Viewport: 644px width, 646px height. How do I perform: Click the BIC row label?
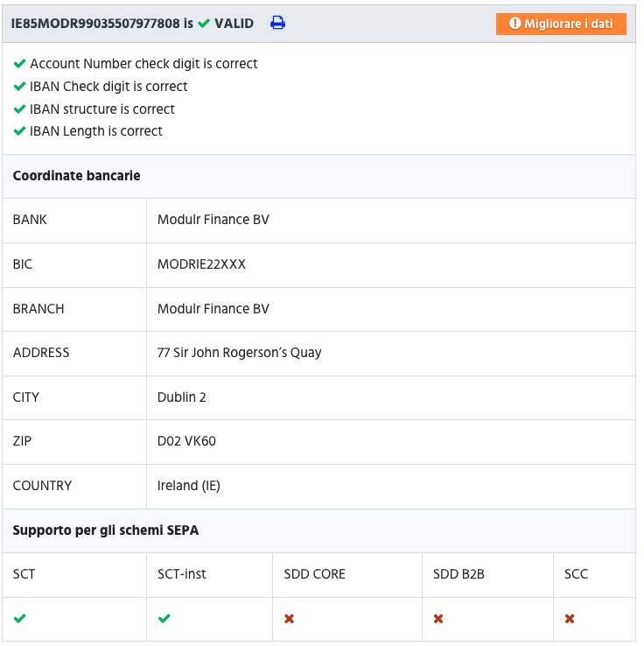click(22, 264)
